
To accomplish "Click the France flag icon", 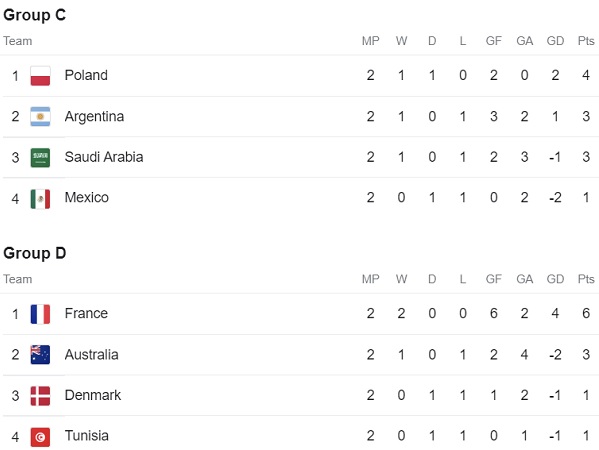I will point(40,314).
